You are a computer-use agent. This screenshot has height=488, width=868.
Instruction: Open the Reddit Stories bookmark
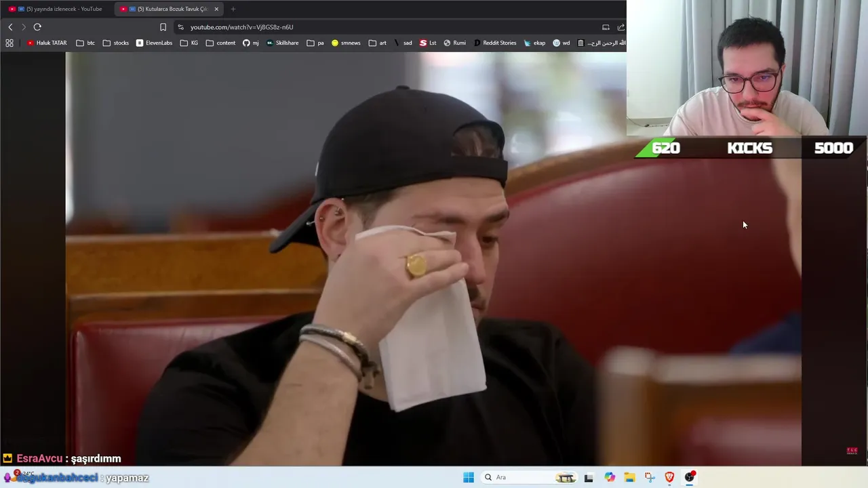tap(495, 43)
